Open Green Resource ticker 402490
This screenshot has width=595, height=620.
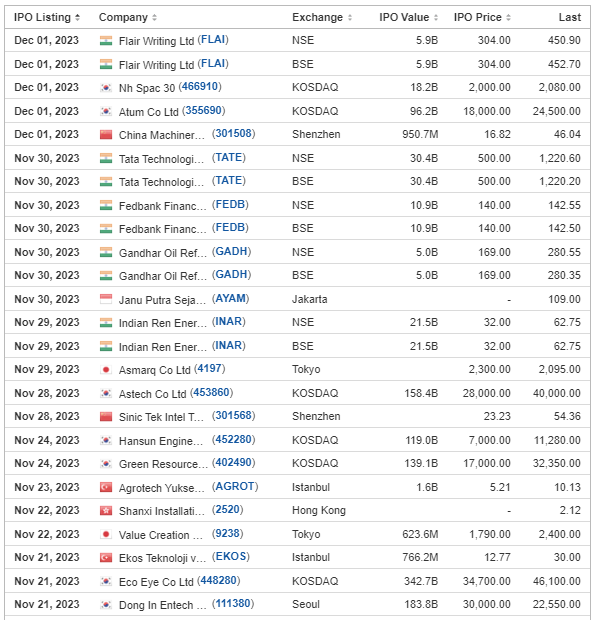tap(234, 463)
